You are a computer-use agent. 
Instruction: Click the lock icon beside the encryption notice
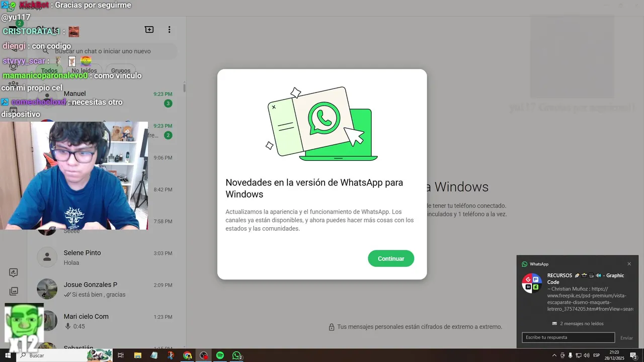332,327
